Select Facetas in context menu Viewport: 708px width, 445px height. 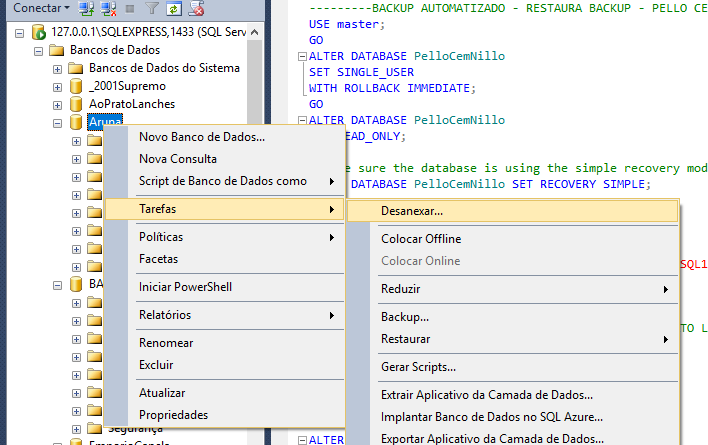(x=224, y=259)
